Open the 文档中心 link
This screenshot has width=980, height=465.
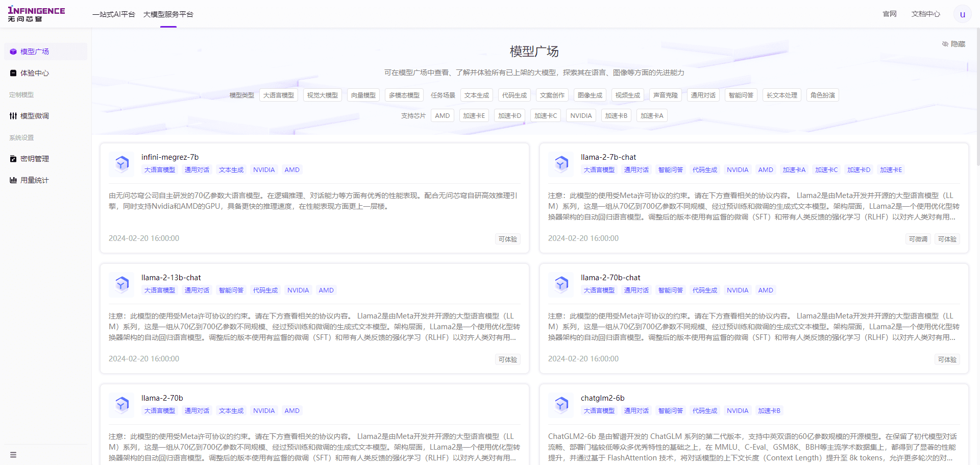click(925, 14)
